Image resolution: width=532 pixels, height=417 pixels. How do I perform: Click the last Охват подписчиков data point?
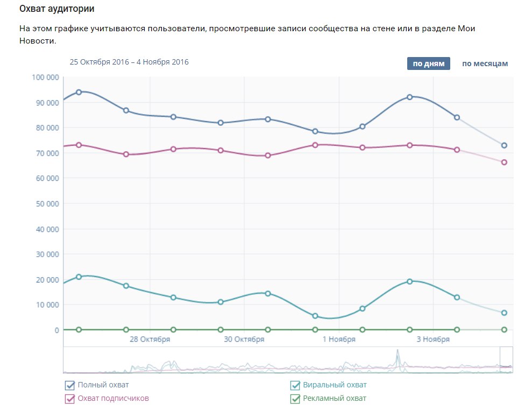pos(504,162)
